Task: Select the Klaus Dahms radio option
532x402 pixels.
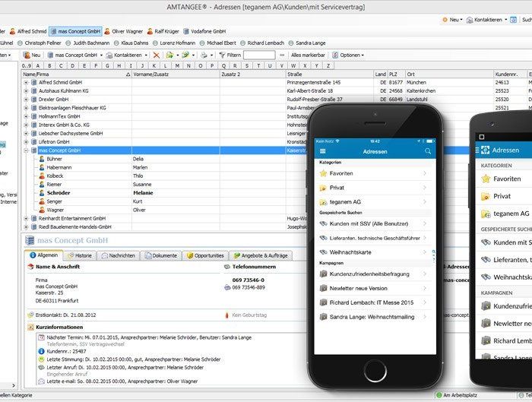Action: [x=116, y=43]
